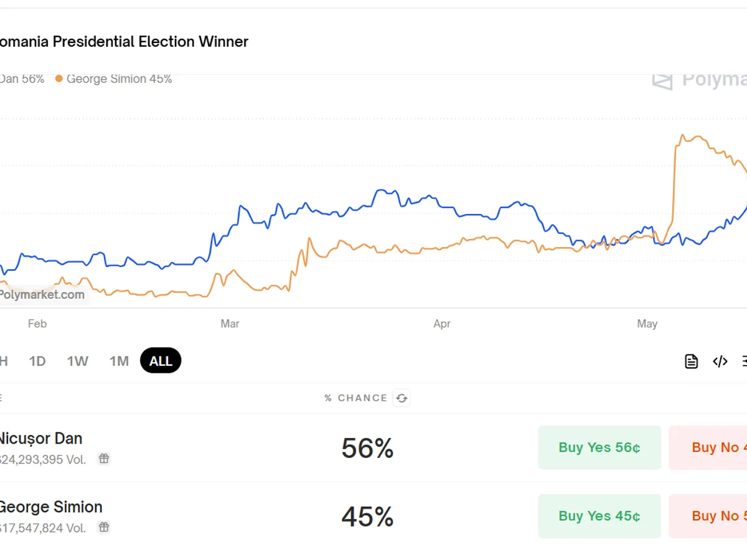The height and width of the screenshot is (560, 747).
Task: Buy Yes 56¢ for Nicușor Dan
Action: tap(599, 447)
